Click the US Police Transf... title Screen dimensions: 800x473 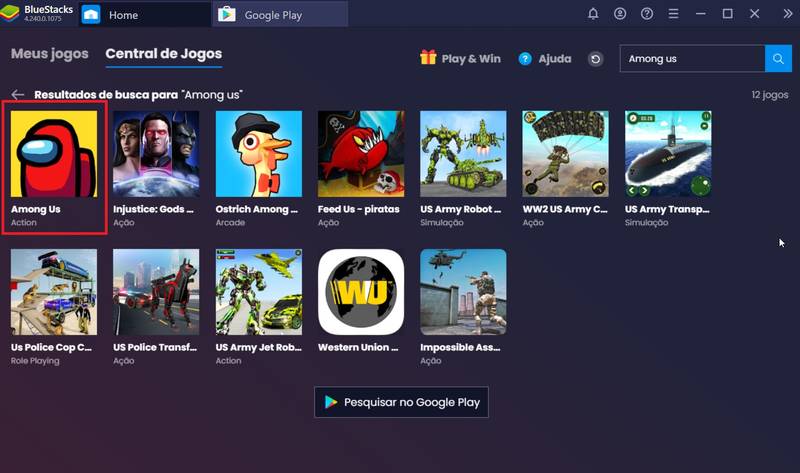pos(155,347)
